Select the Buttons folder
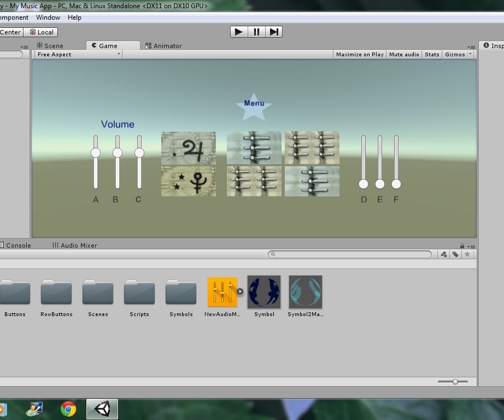The height and width of the screenshot is (420, 504). [15, 297]
